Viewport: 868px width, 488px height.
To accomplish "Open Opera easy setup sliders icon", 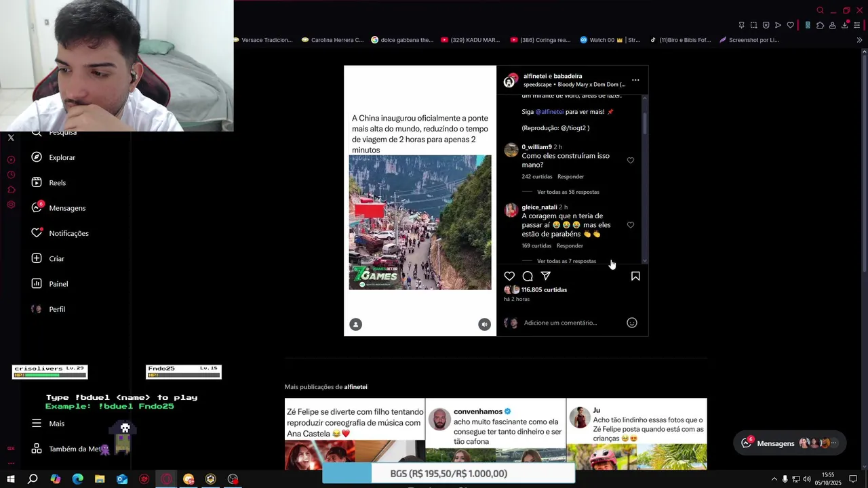I will (x=857, y=25).
